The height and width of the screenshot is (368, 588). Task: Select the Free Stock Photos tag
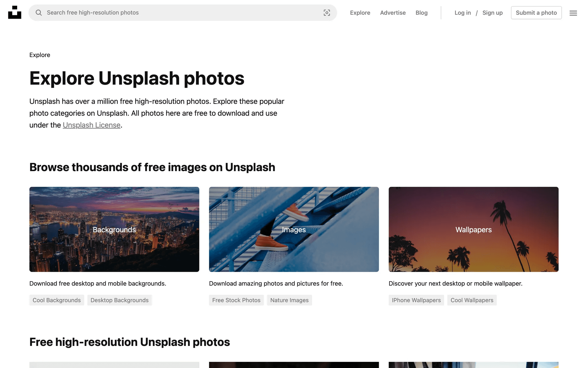pyautogui.click(x=236, y=300)
